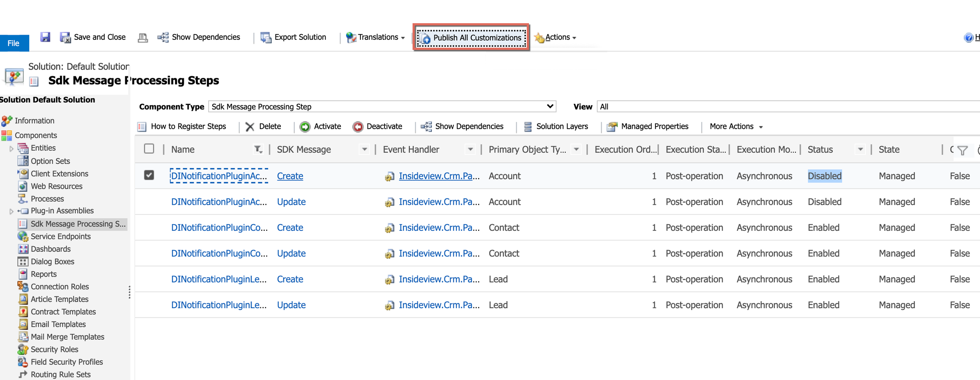
Task: Select the Components node
Action: (x=36, y=135)
